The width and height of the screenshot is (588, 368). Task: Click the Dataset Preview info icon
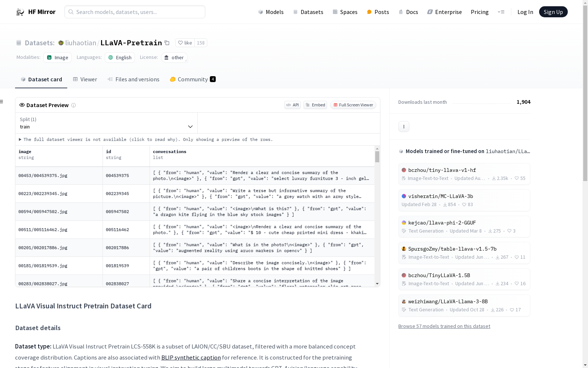coord(73,105)
